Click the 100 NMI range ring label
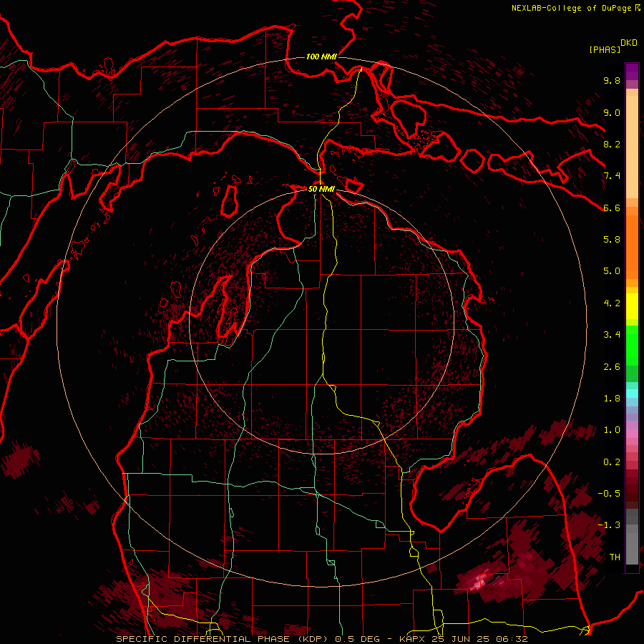 coord(321,57)
